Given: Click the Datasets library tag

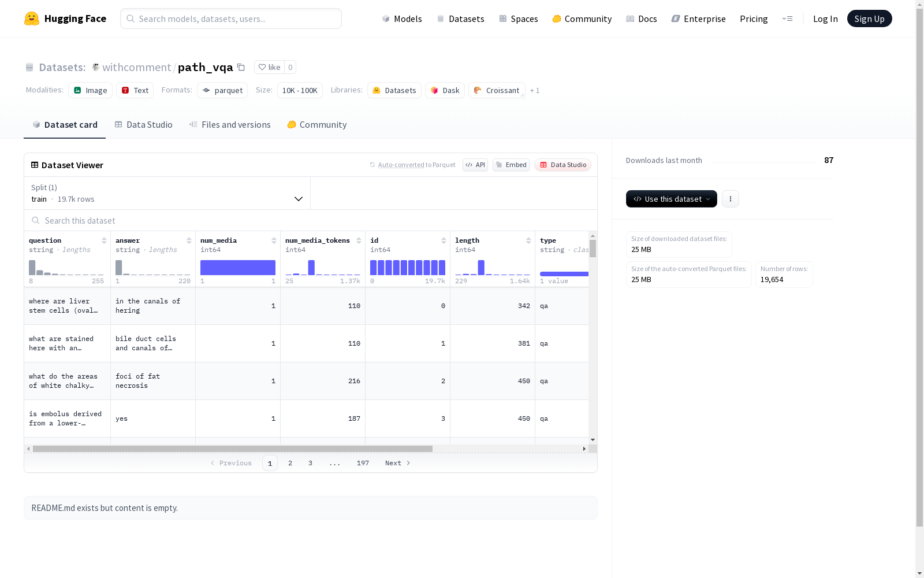Looking at the screenshot, I should [x=394, y=90].
